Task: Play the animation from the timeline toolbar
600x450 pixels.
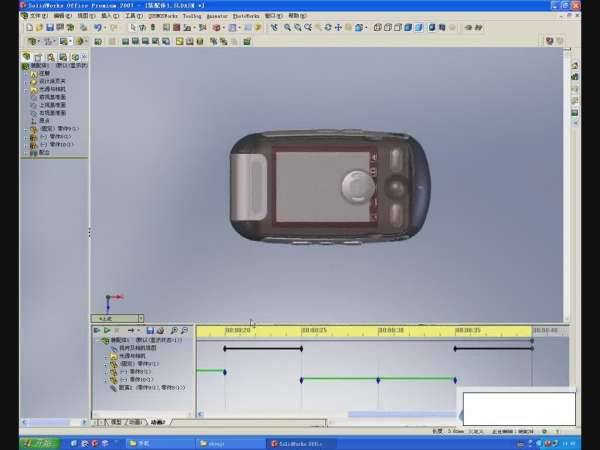Action: (x=107, y=330)
